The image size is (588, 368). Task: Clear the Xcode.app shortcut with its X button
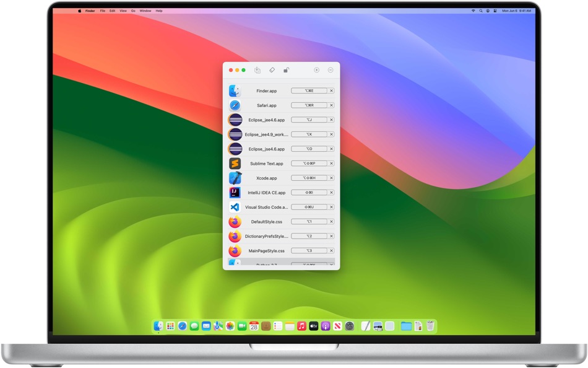point(332,178)
